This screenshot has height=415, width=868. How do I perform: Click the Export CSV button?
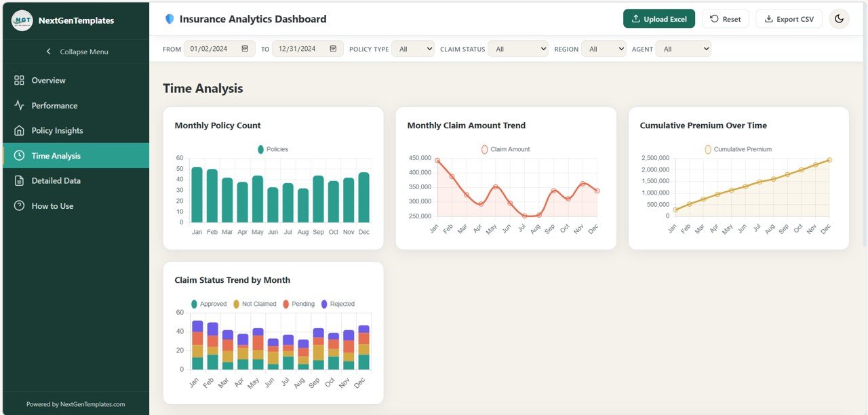(x=789, y=18)
